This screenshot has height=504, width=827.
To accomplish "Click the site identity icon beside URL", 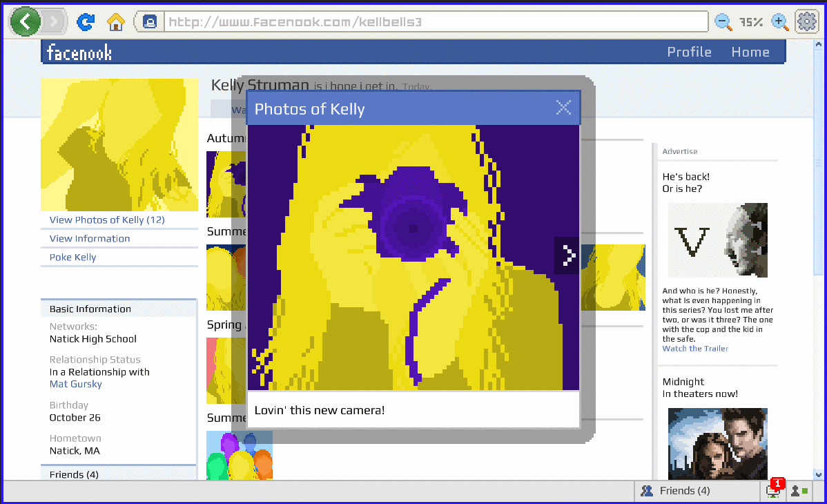I will click(149, 21).
